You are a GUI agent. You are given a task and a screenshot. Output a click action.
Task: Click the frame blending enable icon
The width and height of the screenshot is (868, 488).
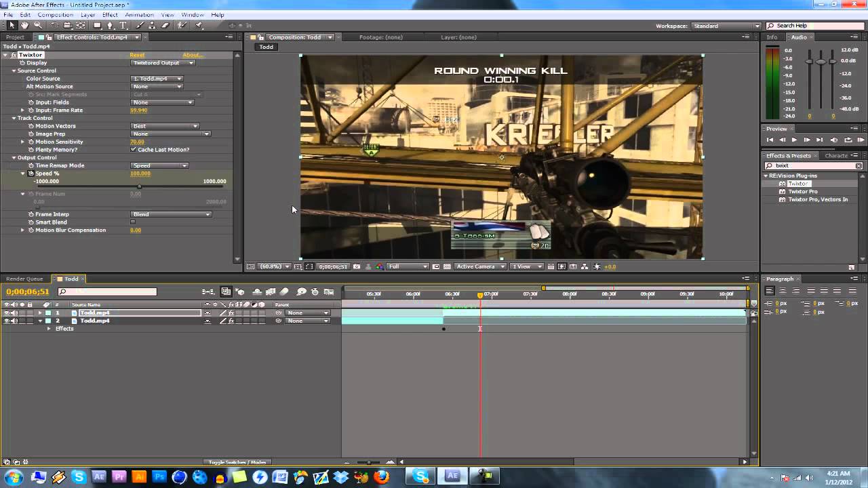point(271,291)
